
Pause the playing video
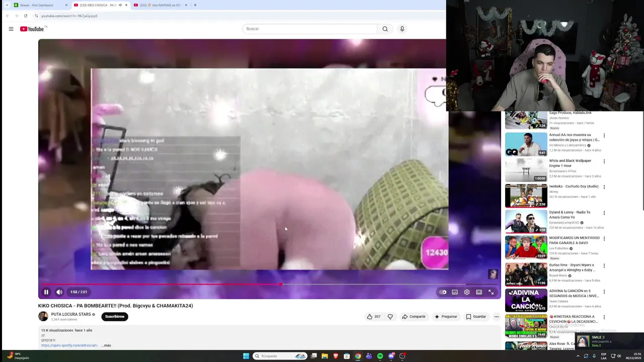[x=46, y=292]
